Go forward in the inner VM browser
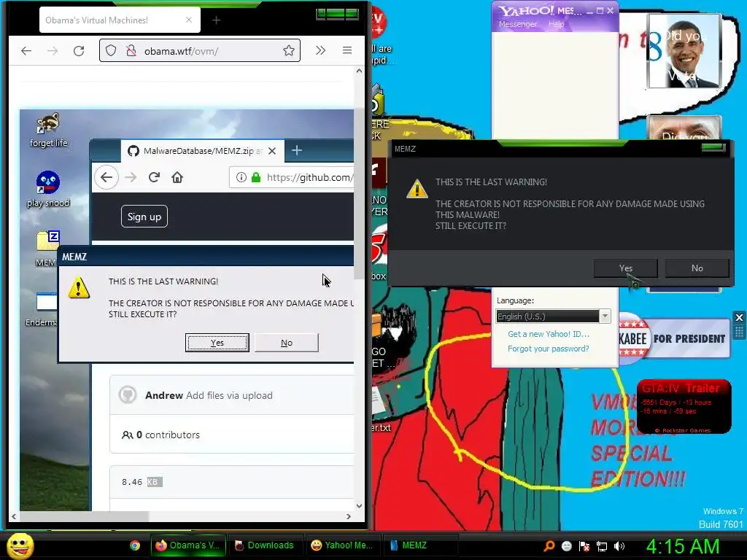Image resolution: width=747 pixels, height=560 pixels. click(x=131, y=178)
